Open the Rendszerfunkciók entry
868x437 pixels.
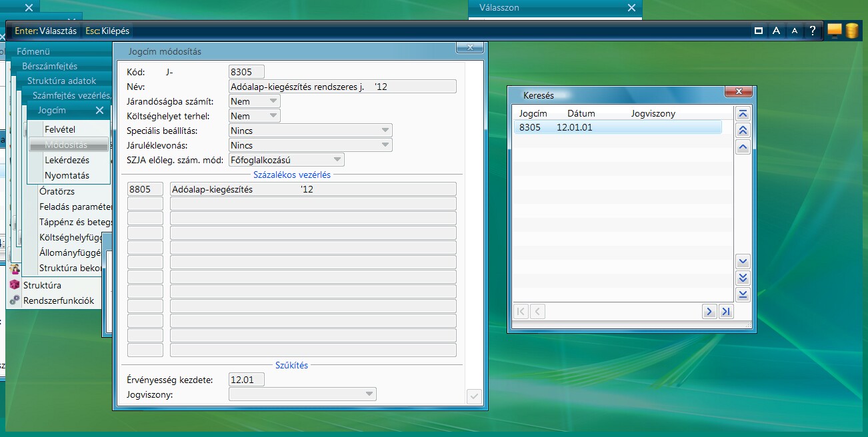[x=59, y=300]
